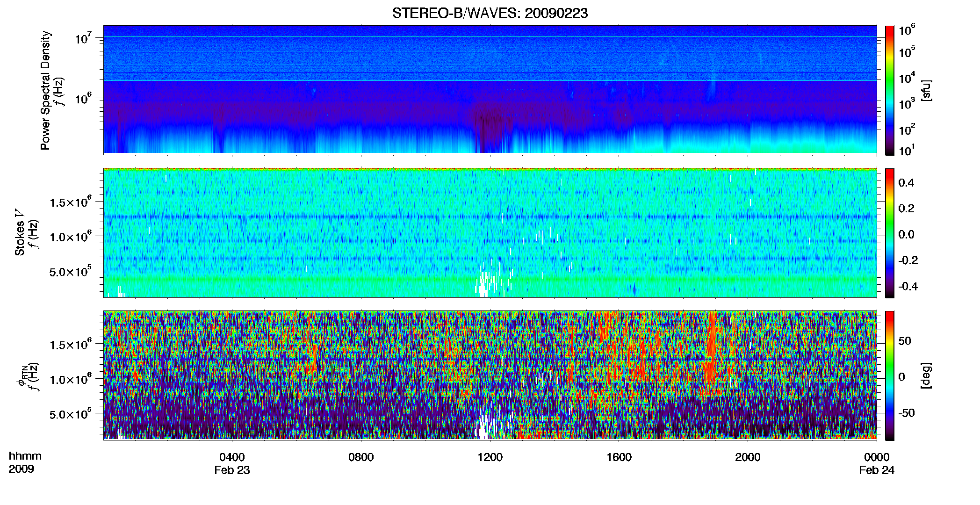
Task: Click the Stokes V spectrogram panel
Action: pyautogui.click(x=490, y=232)
